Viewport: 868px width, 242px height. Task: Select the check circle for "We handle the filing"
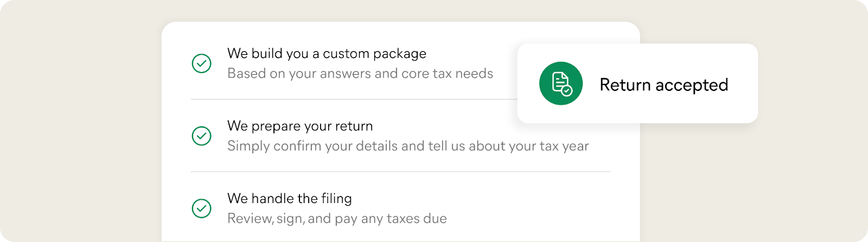point(201,208)
